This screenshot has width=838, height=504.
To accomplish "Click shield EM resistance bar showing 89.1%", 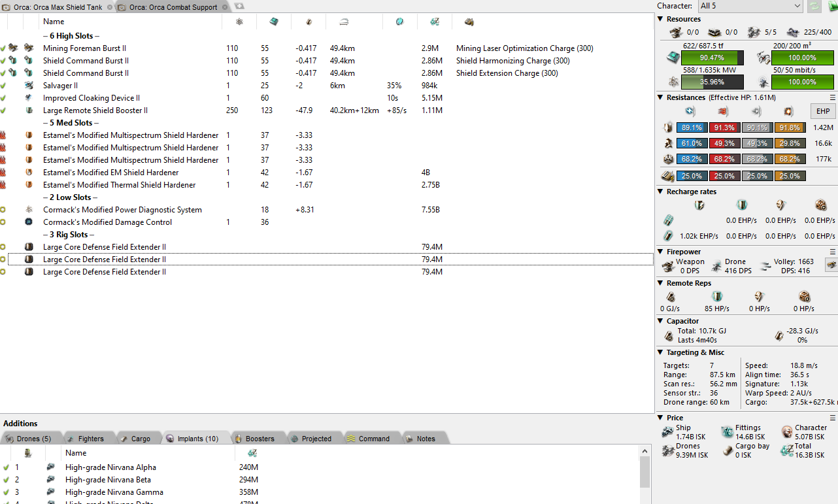I will point(692,128).
